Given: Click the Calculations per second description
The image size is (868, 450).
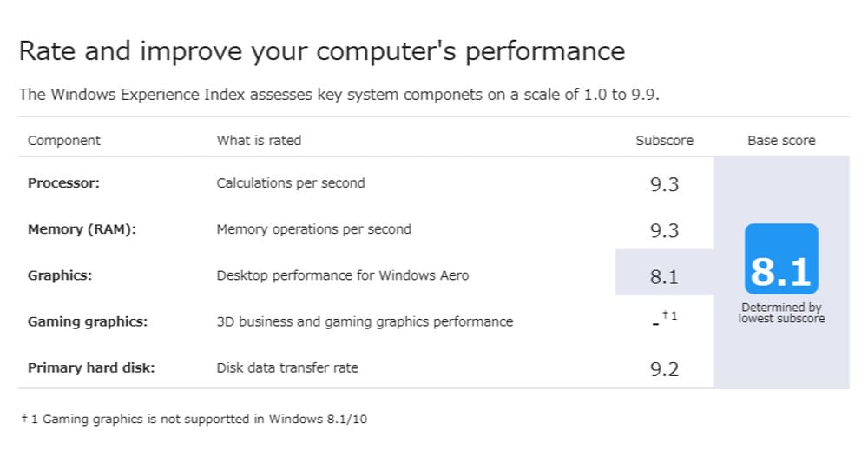Looking at the screenshot, I should pos(291,183).
